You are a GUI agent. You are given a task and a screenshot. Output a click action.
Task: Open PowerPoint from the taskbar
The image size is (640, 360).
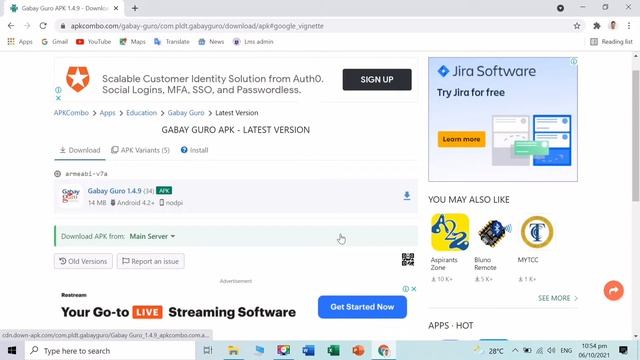(x=358, y=350)
